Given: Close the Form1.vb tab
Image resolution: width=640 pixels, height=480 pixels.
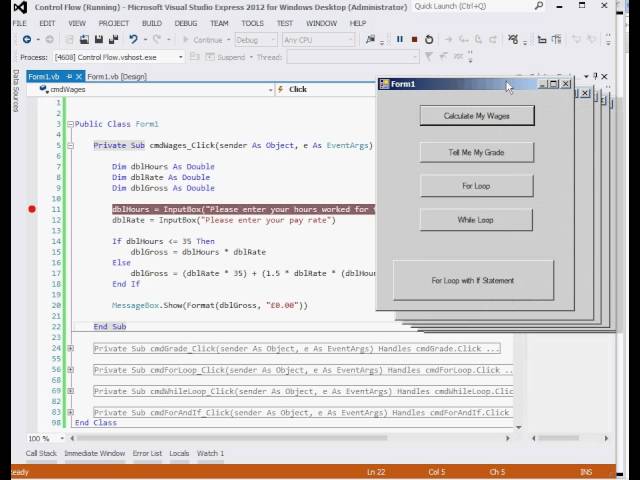Looking at the screenshot, I should [79, 77].
